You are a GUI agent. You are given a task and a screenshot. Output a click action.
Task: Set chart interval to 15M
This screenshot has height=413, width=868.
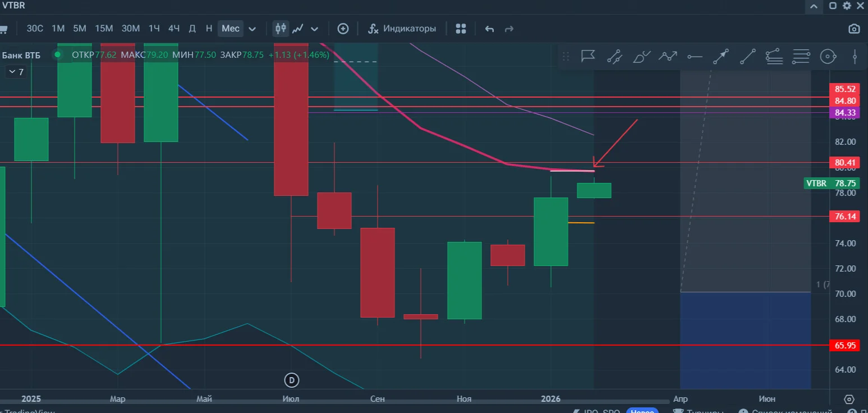(x=104, y=29)
